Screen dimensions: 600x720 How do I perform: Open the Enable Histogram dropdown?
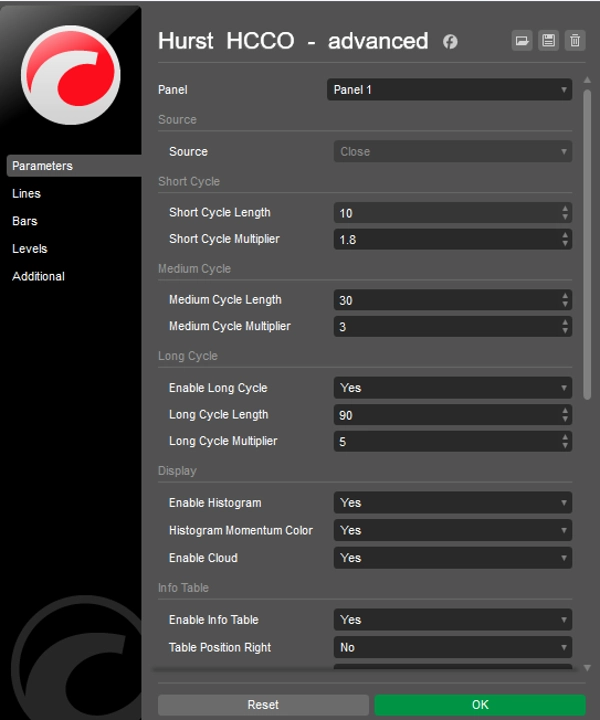pyautogui.click(x=453, y=502)
